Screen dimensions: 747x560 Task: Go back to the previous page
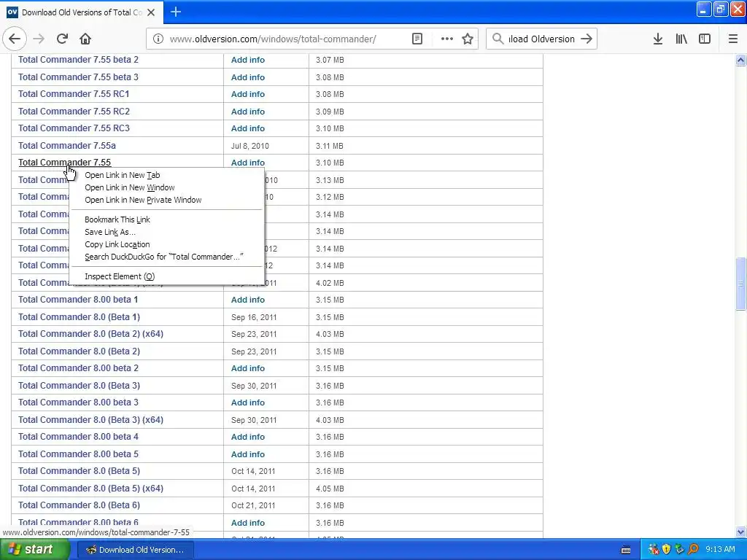pyautogui.click(x=15, y=39)
